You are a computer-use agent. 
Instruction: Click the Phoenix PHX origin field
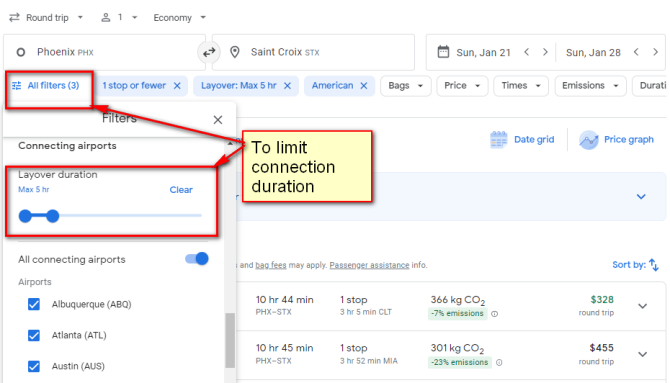click(105, 52)
